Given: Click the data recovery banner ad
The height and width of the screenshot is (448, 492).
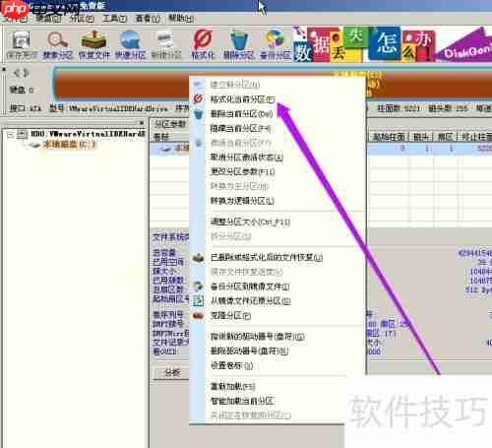Looking at the screenshot, I should (392, 44).
